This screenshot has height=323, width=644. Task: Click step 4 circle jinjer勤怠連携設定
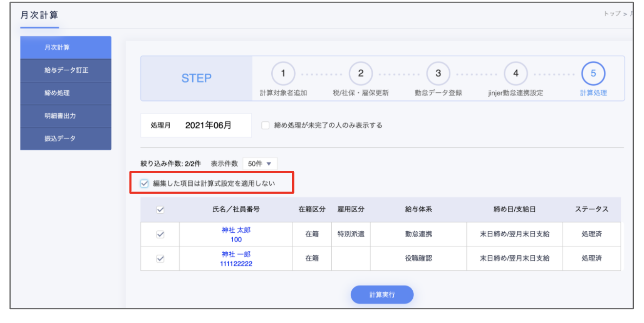pyautogui.click(x=516, y=74)
